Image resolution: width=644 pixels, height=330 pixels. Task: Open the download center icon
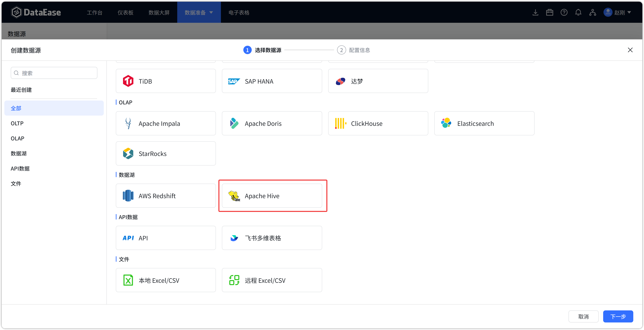pyautogui.click(x=535, y=13)
